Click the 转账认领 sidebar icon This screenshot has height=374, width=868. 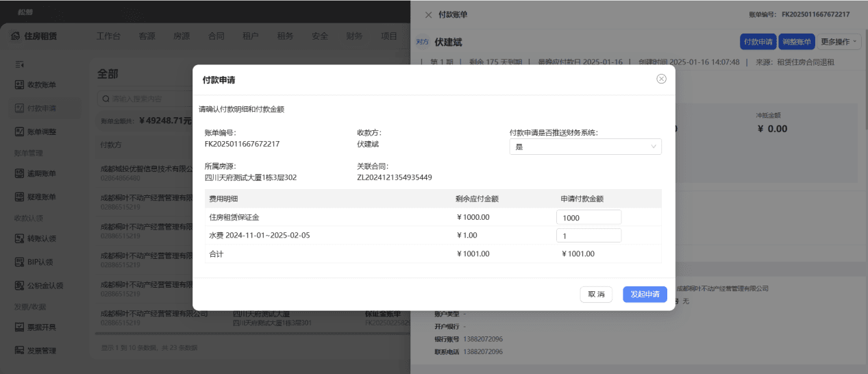20,238
